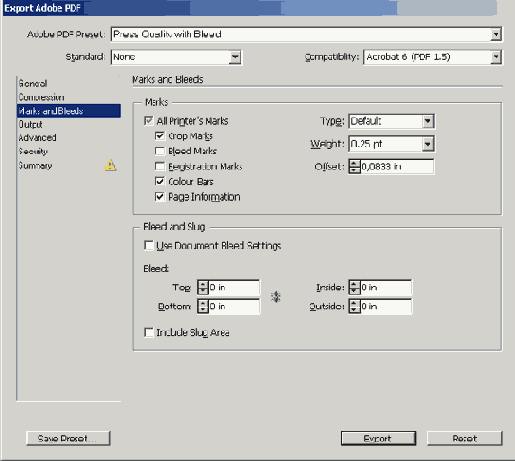
Task: Click the Offset value input field
Action: pyautogui.click(x=397, y=166)
